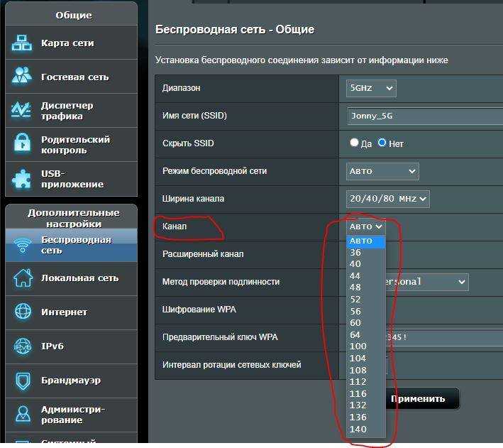Click the USB application puzzle icon
The height and width of the screenshot is (448, 503).
coord(22,179)
